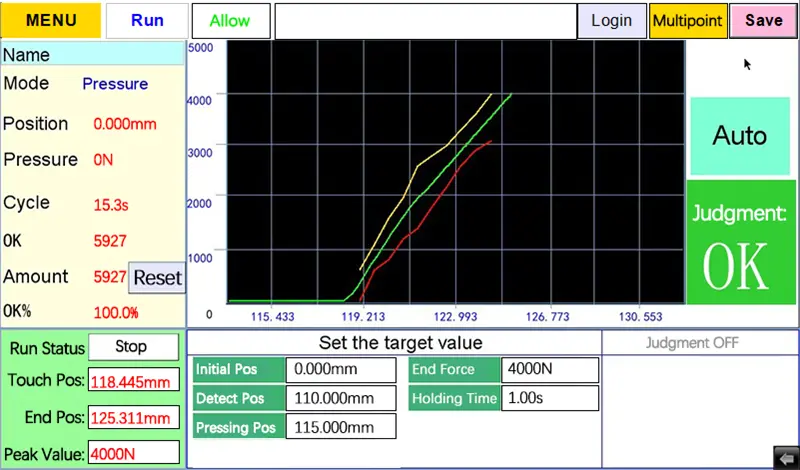
Task: Click the Run Status label
Action: click(47, 349)
